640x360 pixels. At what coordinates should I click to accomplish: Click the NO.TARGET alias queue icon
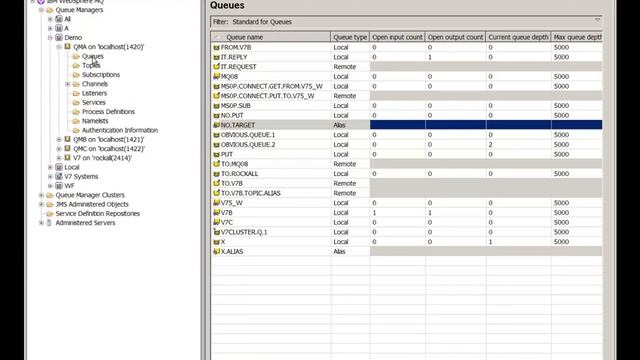click(216, 125)
